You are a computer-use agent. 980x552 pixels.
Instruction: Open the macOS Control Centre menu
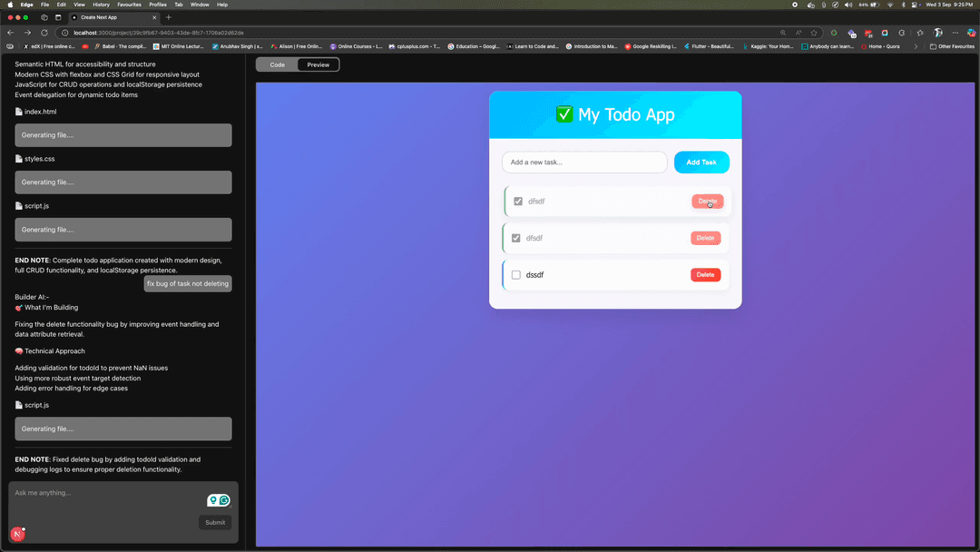[914, 5]
